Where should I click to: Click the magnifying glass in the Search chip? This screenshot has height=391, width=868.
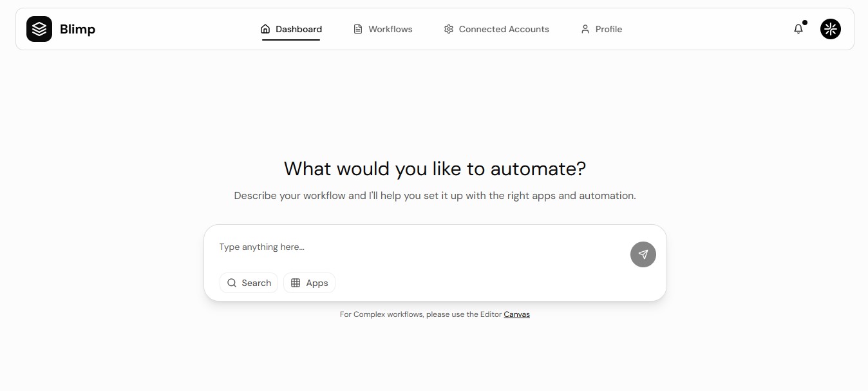coord(232,283)
